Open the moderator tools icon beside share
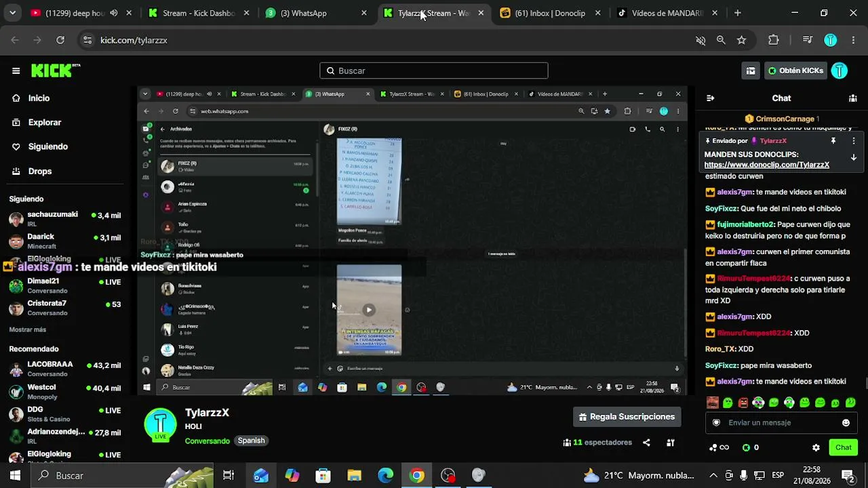This screenshot has height=488, width=868. 671,443
